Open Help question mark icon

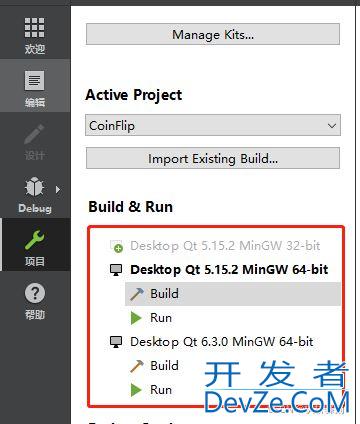click(x=35, y=293)
